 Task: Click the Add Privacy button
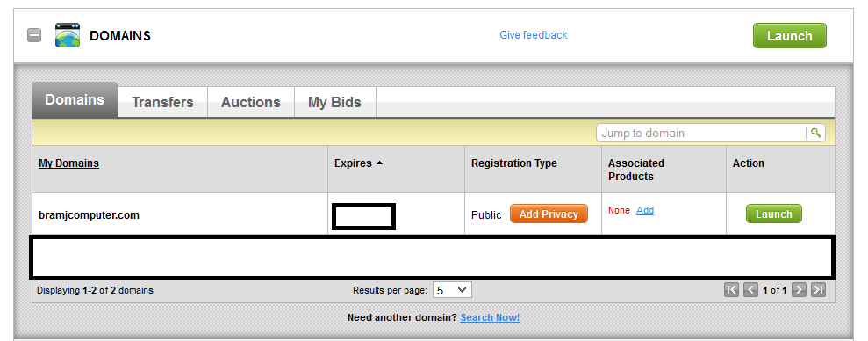click(x=549, y=214)
